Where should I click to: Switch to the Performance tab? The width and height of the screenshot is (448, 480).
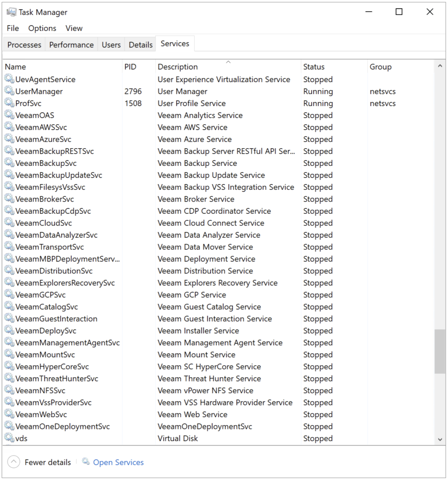point(71,45)
